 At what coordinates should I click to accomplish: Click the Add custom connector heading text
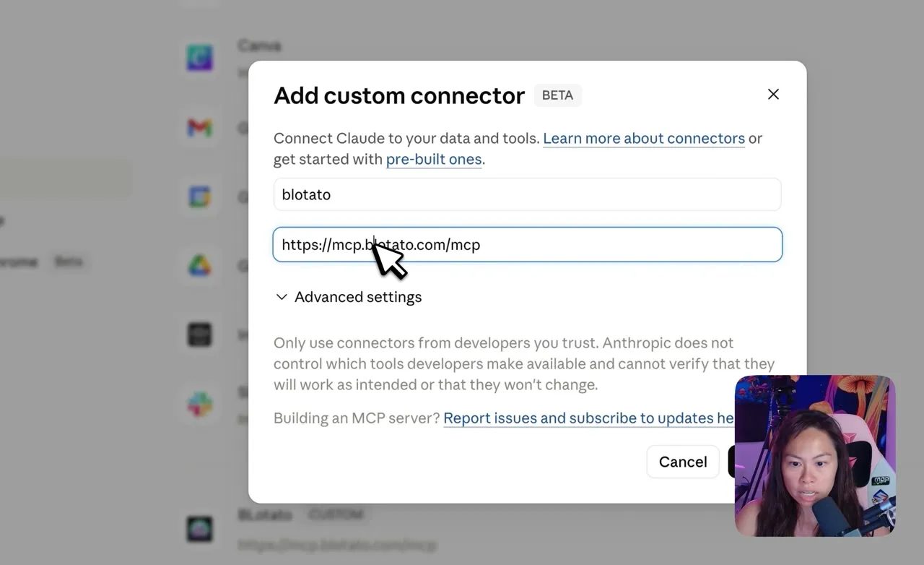click(399, 95)
